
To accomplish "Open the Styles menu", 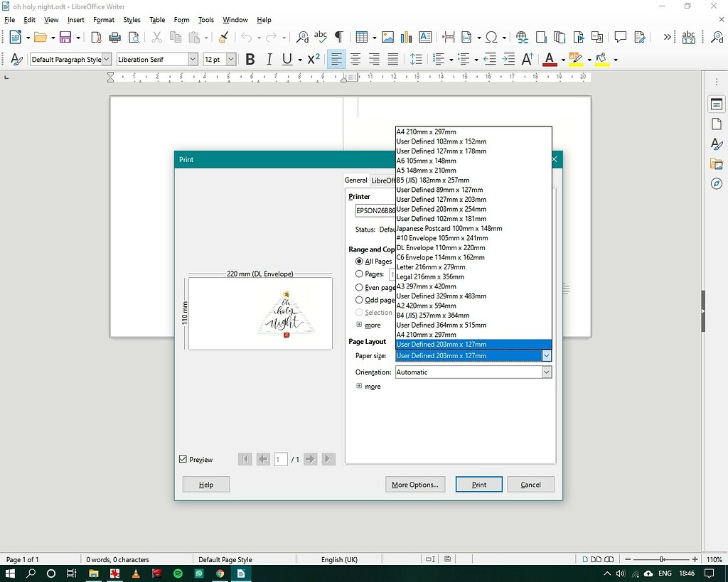I will (132, 20).
